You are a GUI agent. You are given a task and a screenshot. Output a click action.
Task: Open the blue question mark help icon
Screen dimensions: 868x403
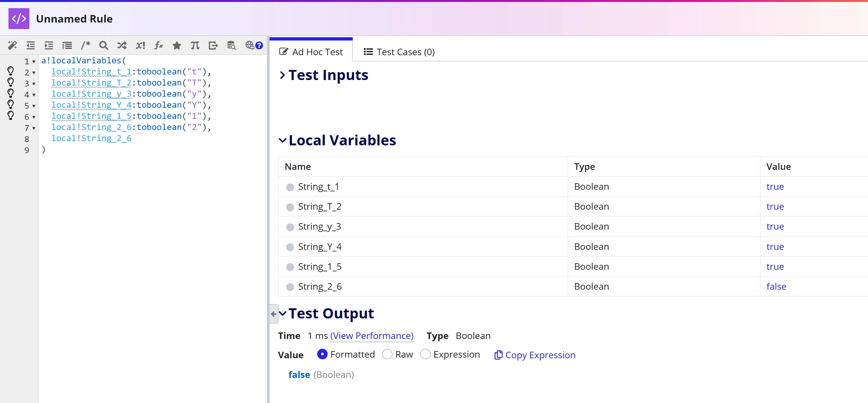(259, 45)
